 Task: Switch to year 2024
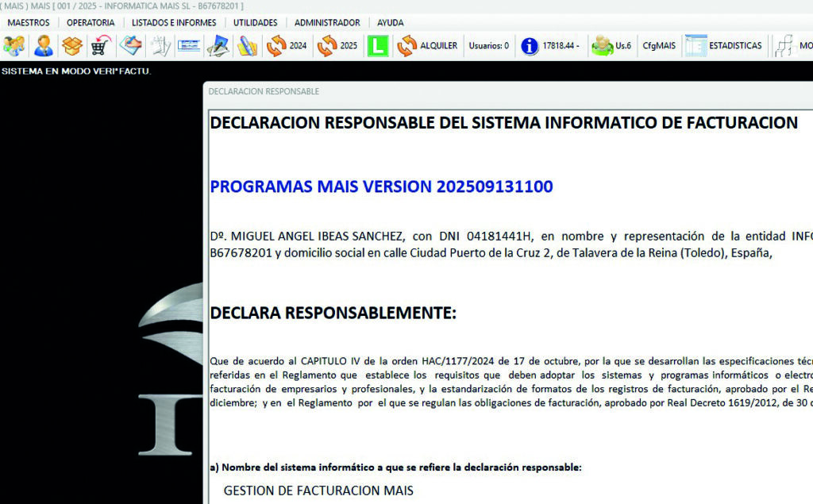[x=287, y=46]
